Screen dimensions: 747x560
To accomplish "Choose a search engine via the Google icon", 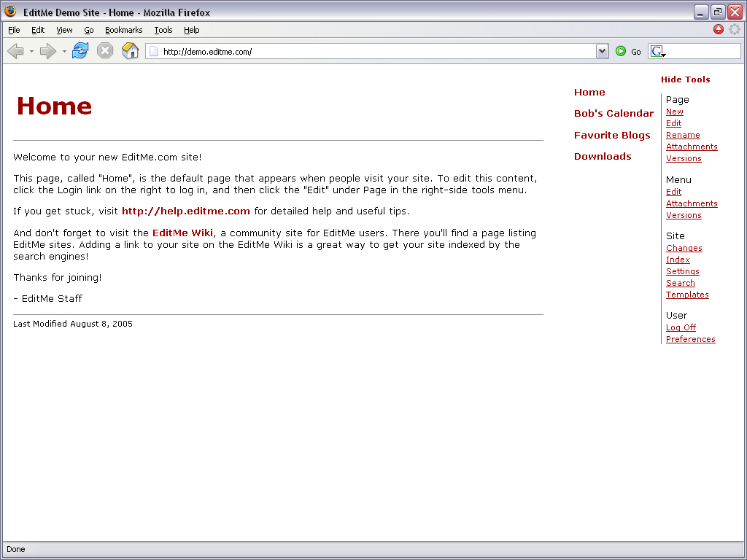I will pyautogui.click(x=658, y=52).
